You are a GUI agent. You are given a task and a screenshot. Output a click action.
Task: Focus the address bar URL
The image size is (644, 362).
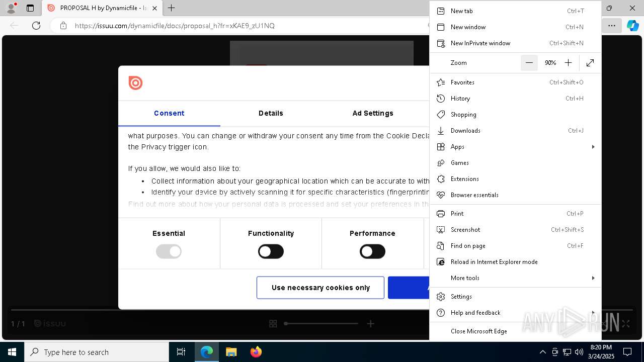tap(175, 26)
